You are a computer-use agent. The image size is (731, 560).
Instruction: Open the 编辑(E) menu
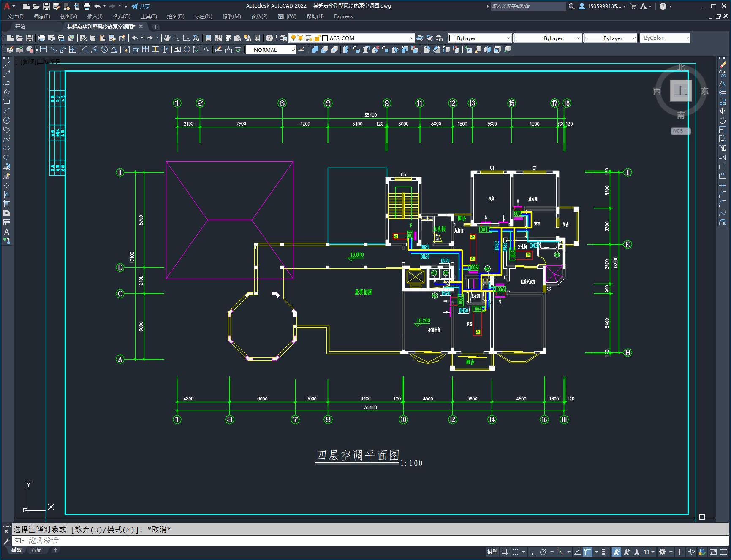tap(42, 16)
